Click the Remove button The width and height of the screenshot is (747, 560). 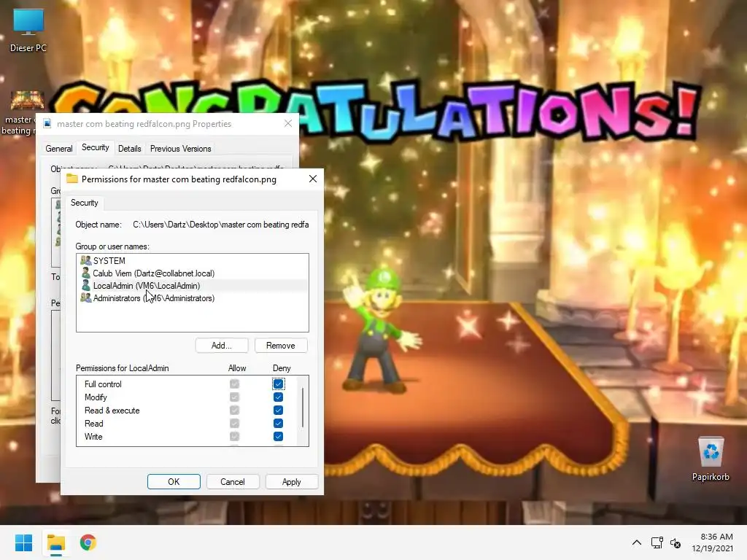281,345
